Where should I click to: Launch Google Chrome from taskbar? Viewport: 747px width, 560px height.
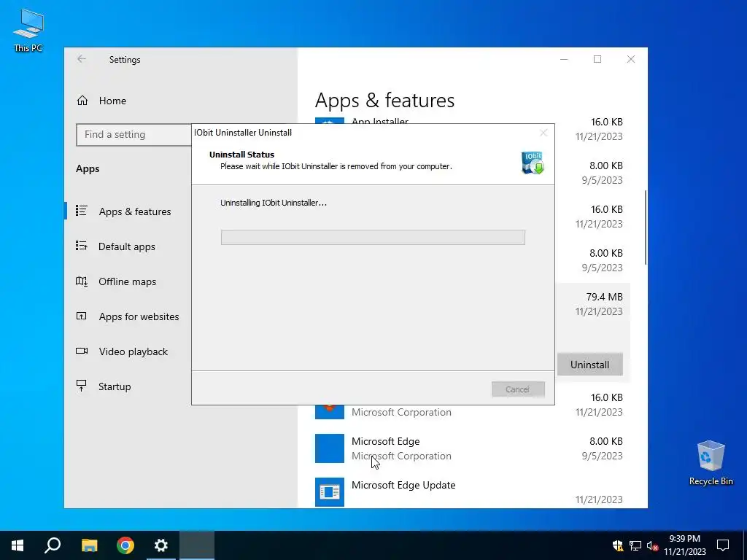[x=125, y=545]
